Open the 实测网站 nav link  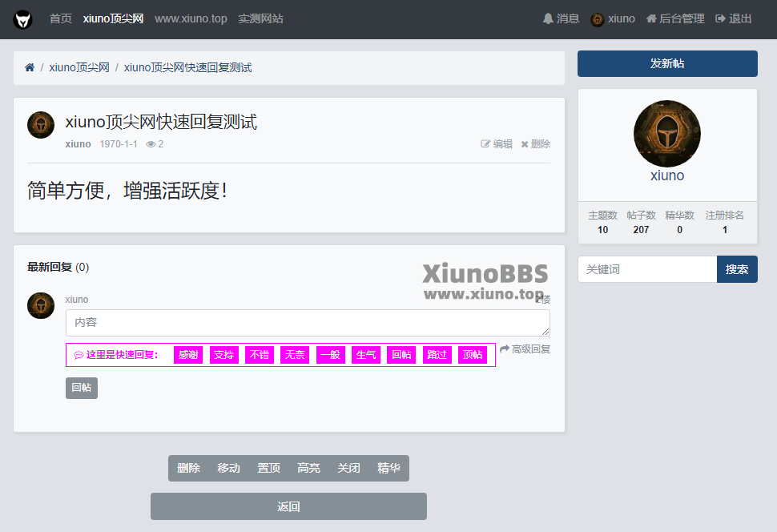[x=260, y=19]
